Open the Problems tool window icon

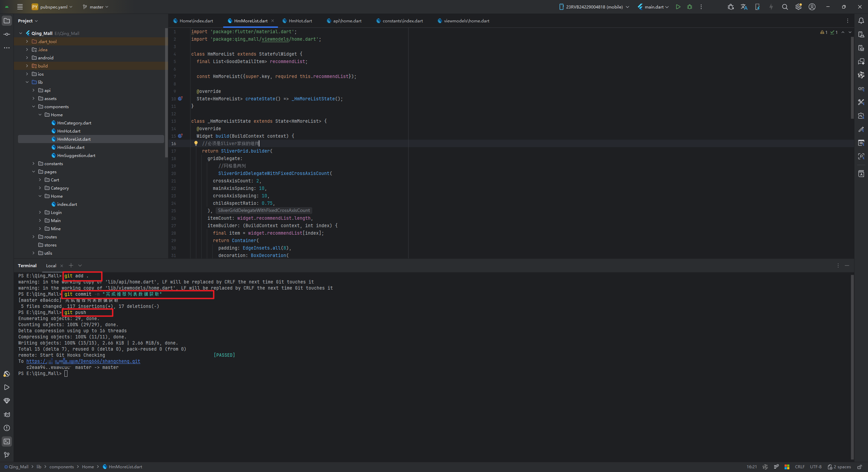(x=6, y=428)
